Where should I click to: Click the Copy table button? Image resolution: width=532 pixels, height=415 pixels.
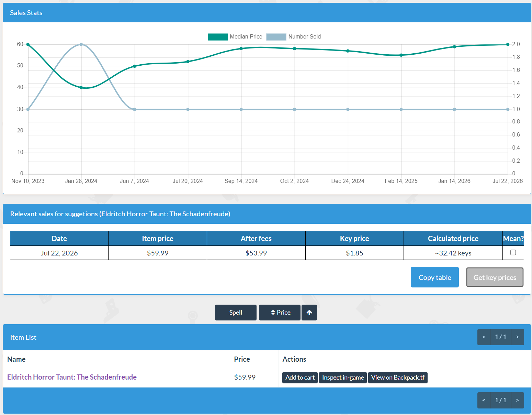coord(435,277)
